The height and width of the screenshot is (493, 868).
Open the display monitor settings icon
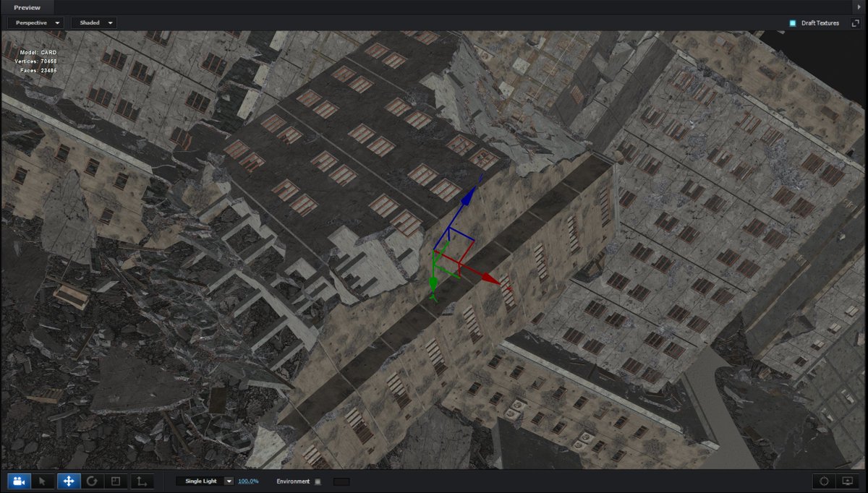848,481
